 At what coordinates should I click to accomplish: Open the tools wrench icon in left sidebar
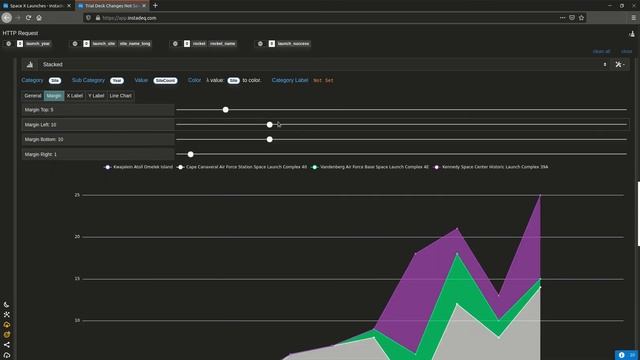(x=7, y=315)
